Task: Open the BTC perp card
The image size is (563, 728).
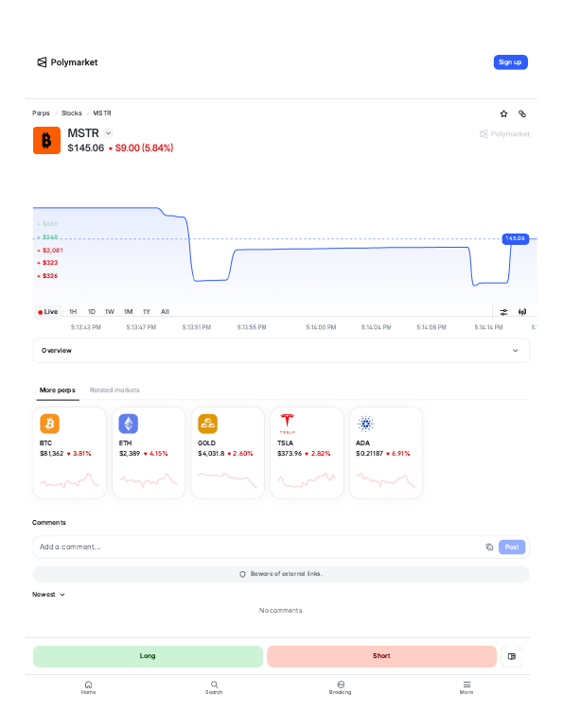Action: tap(70, 453)
